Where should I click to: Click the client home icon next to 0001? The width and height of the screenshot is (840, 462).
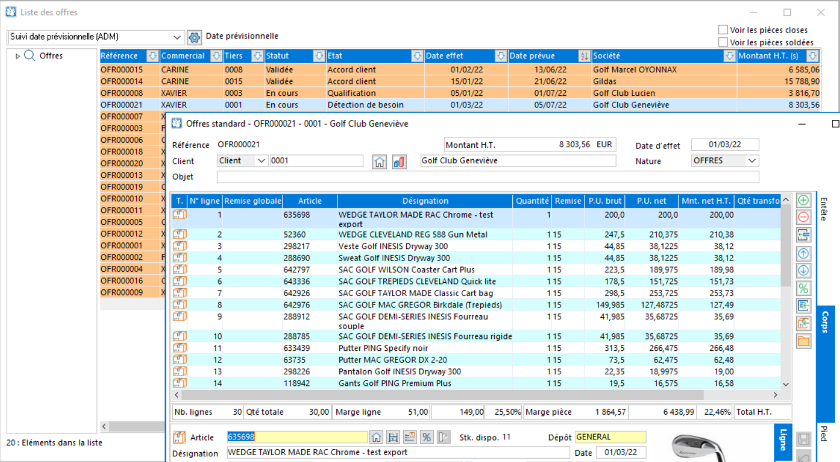click(x=379, y=161)
